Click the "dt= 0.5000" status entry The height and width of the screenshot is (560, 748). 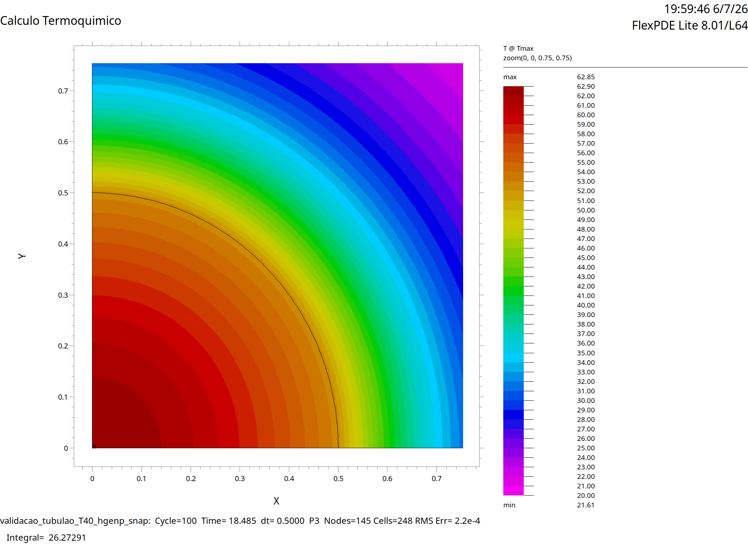tap(283, 521)
